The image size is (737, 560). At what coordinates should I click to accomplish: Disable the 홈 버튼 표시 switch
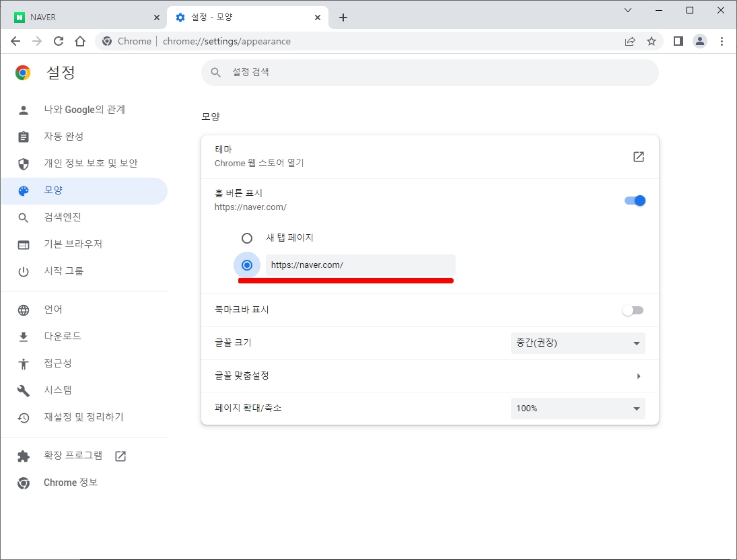[x=633, y=200]
